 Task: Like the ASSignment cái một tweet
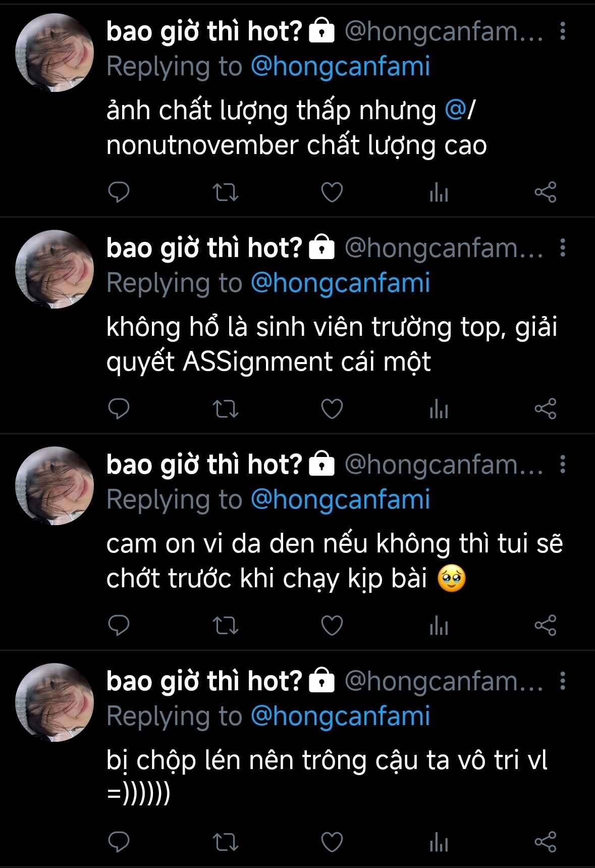click(x=332, y=409)
